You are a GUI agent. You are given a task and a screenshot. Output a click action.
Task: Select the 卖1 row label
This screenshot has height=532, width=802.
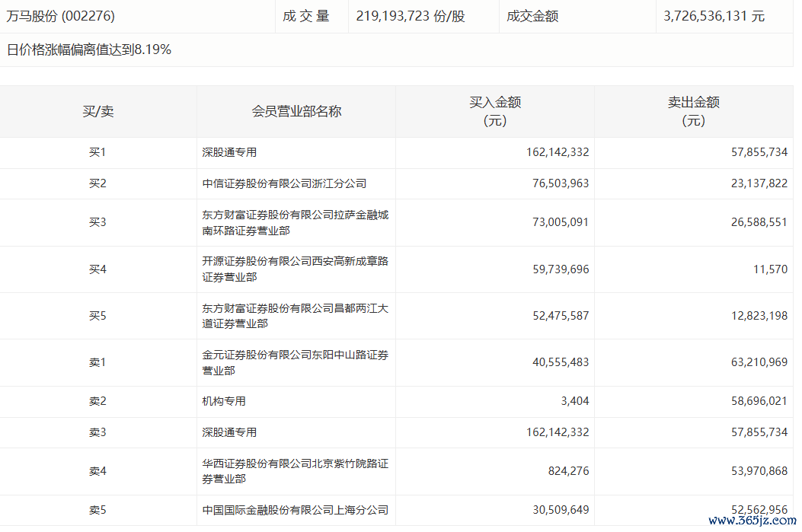click(97, 362)
